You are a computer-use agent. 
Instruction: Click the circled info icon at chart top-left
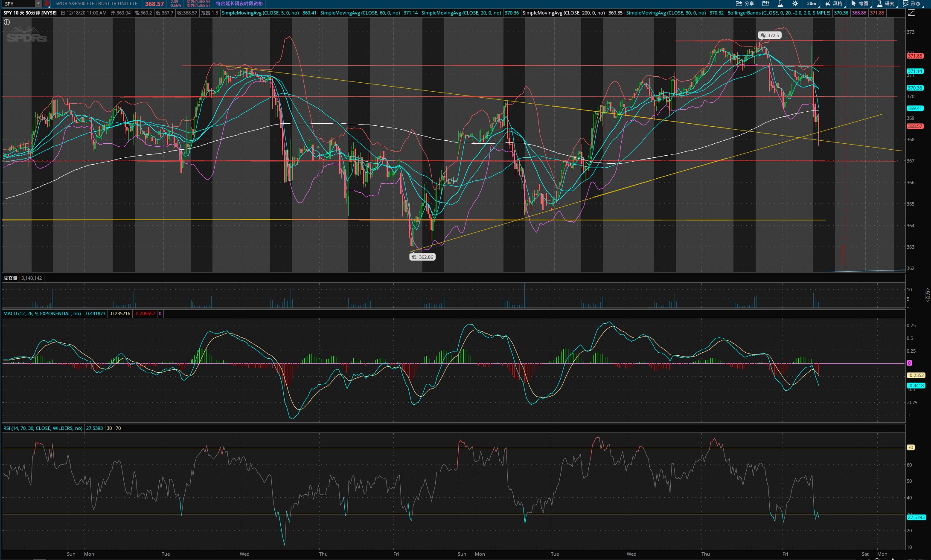click(x=7, y=22)
